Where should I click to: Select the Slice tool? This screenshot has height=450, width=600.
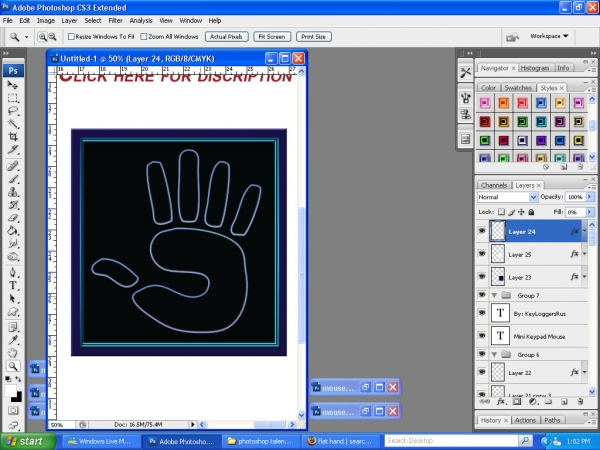(13, 150)
